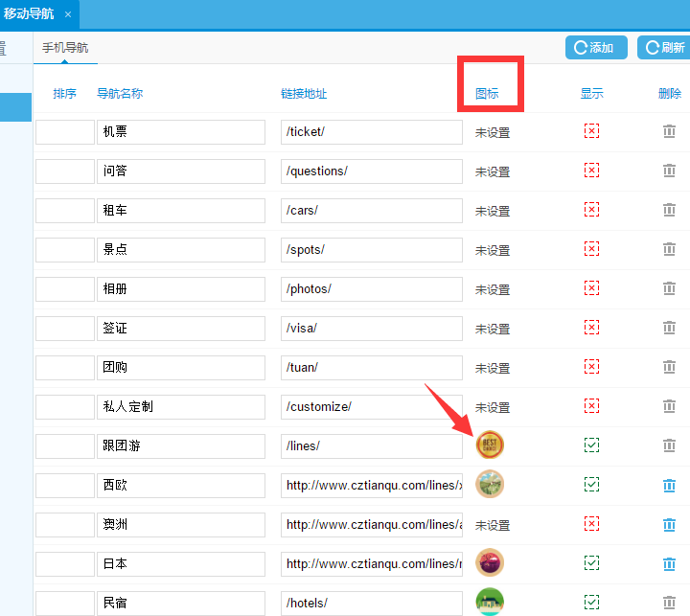Image resolution: width=690 pixels, height=616 pixels.
Task: Enable display for 机票 row
Action: 591,131
